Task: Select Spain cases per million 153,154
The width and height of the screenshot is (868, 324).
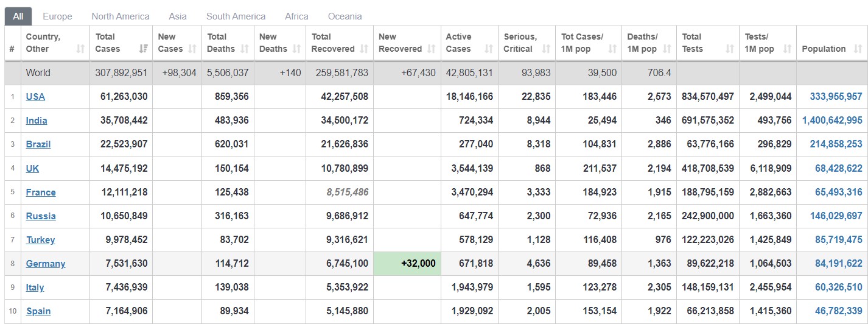Action: [600, 311]
